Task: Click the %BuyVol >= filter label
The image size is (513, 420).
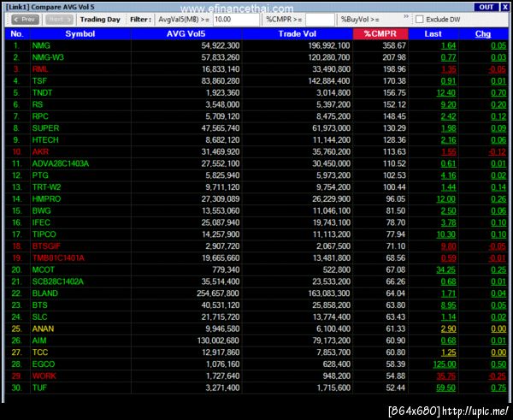Action: pyautogui.click(x=360, y=20)
